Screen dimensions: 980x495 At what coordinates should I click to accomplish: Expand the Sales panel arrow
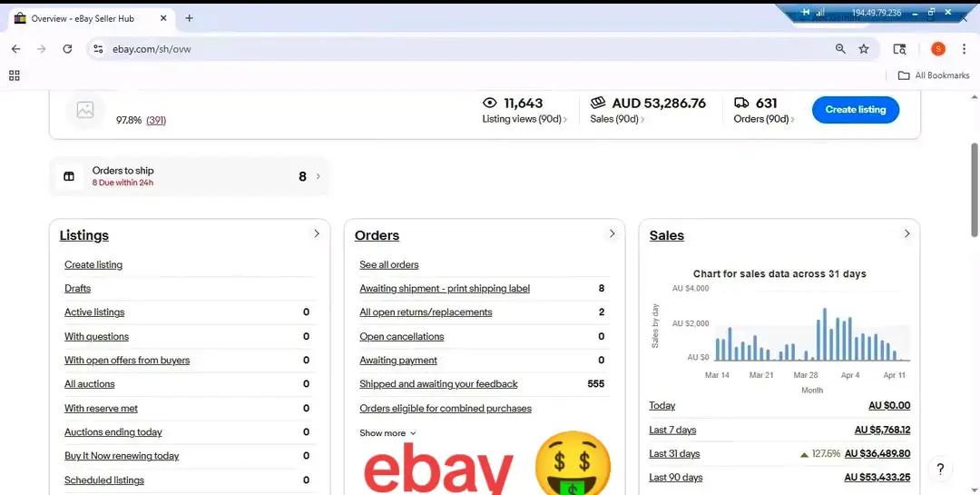click(906, 233)
